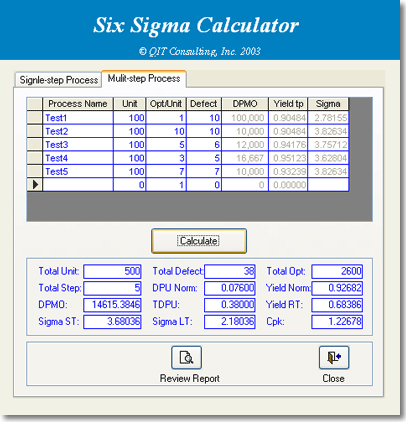Image resolution: width=406 pixels, height=422 pixels.
Task: Click the Opt/Unit column header
Action: click(x=166, y=104)
